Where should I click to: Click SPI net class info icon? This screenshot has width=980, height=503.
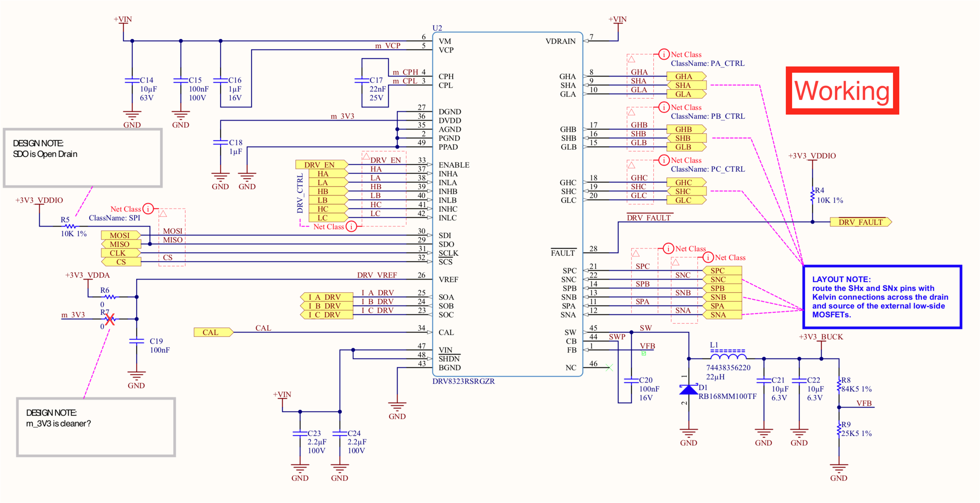pyautogui.click(x=148, y=209)
